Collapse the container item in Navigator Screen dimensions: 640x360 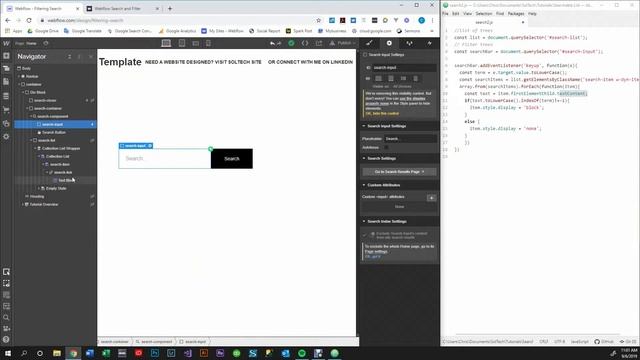pos(19,84)
